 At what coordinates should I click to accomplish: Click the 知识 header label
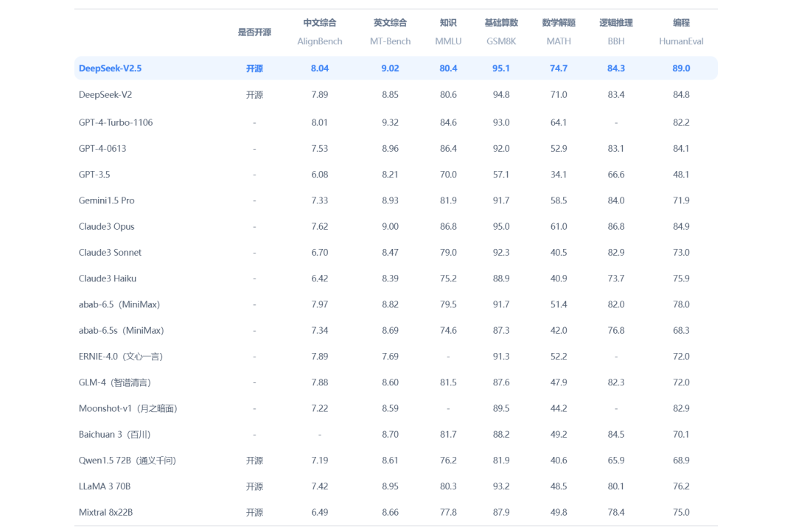(448, 22)
